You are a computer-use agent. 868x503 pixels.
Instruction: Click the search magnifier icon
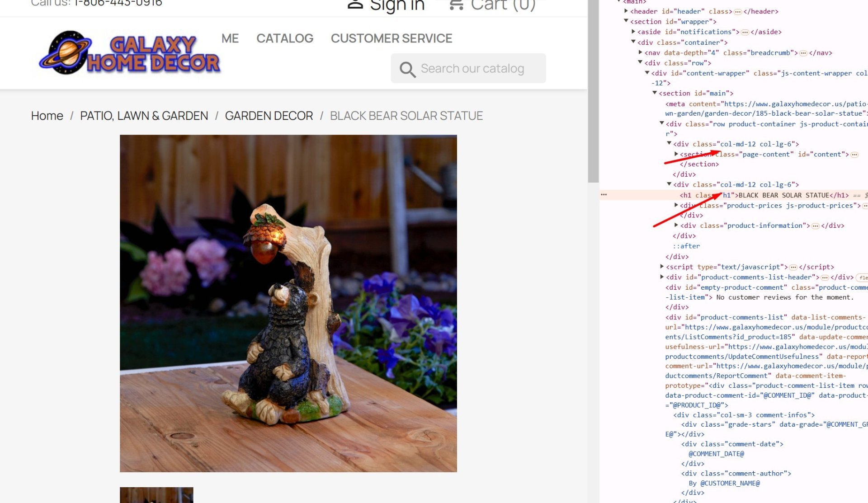[407, 69]
